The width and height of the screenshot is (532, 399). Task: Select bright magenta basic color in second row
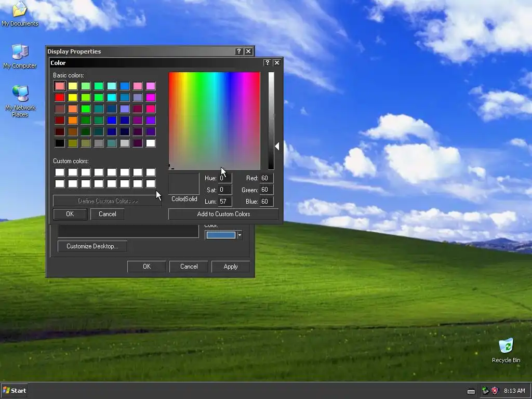(x=151, y=97)
